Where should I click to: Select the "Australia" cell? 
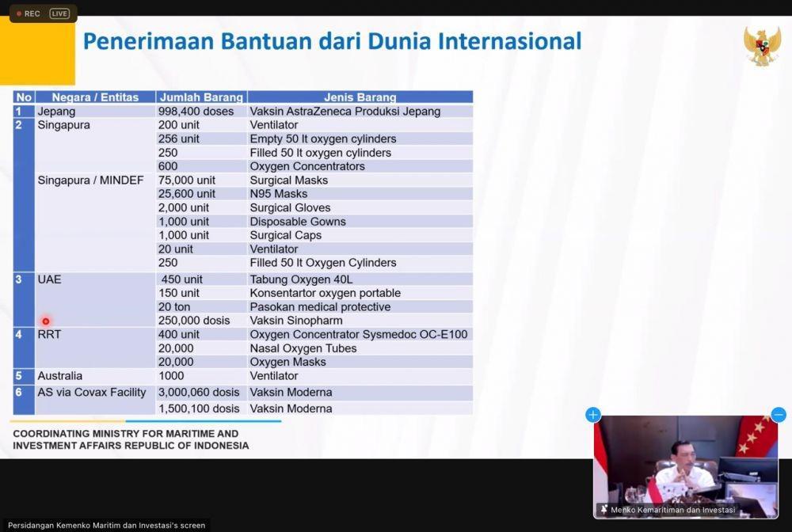tap(95, 376)
